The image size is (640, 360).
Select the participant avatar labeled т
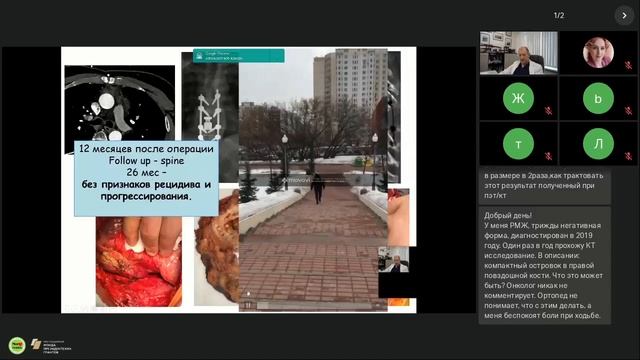click(x=518, y=144)
